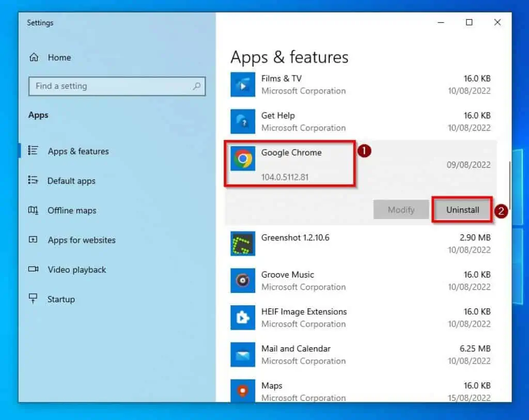
Task: Minimize the Settings window
Action: point(441,22)
